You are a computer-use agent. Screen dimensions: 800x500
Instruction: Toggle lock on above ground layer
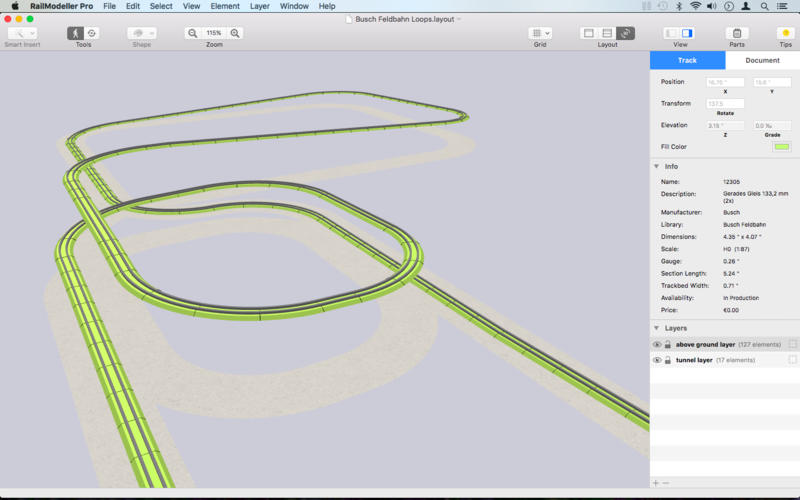tap(668, 344)
